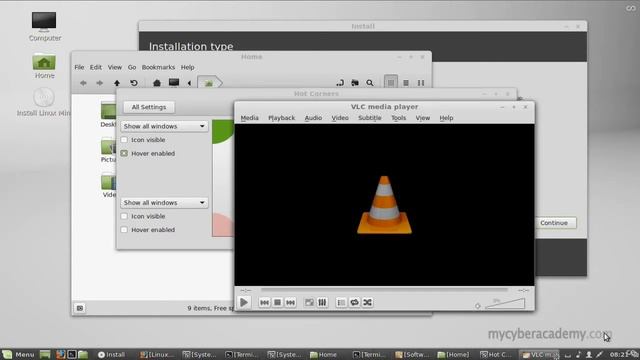
Task: Play media in VLC
Action: tap(244, 302)
